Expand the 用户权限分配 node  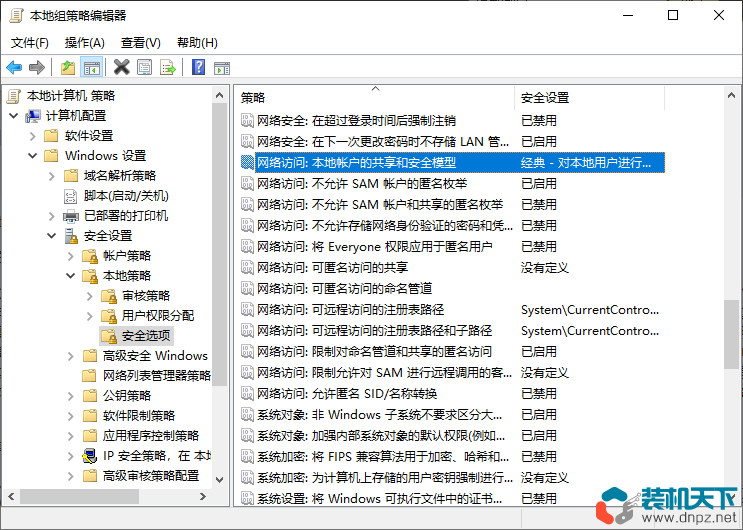[90, 316]
